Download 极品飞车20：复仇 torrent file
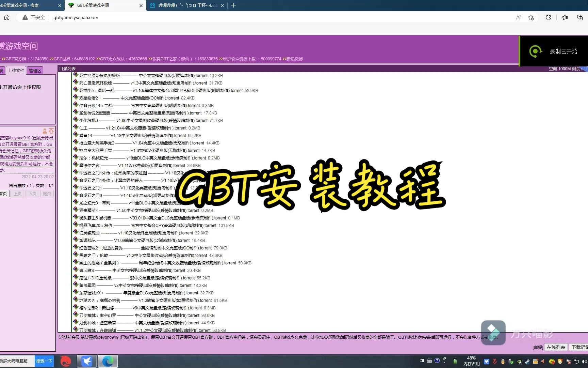 pos(148,226)
